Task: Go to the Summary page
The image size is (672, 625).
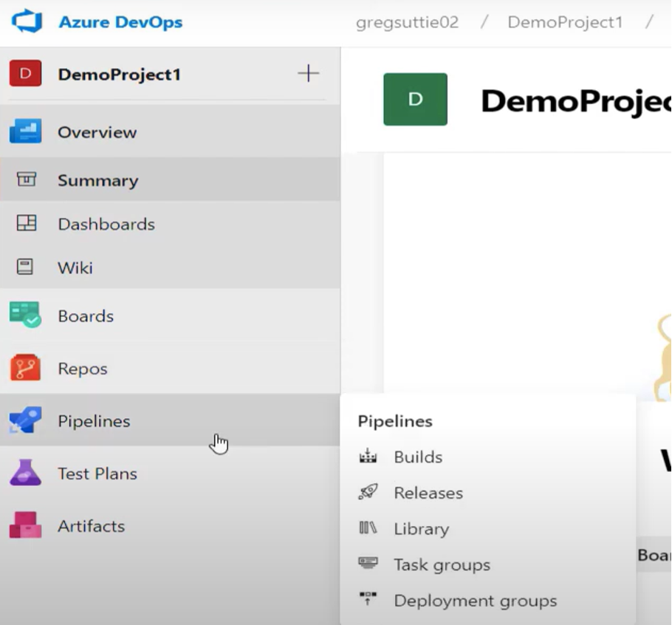Action: click(x=97, y=180)
